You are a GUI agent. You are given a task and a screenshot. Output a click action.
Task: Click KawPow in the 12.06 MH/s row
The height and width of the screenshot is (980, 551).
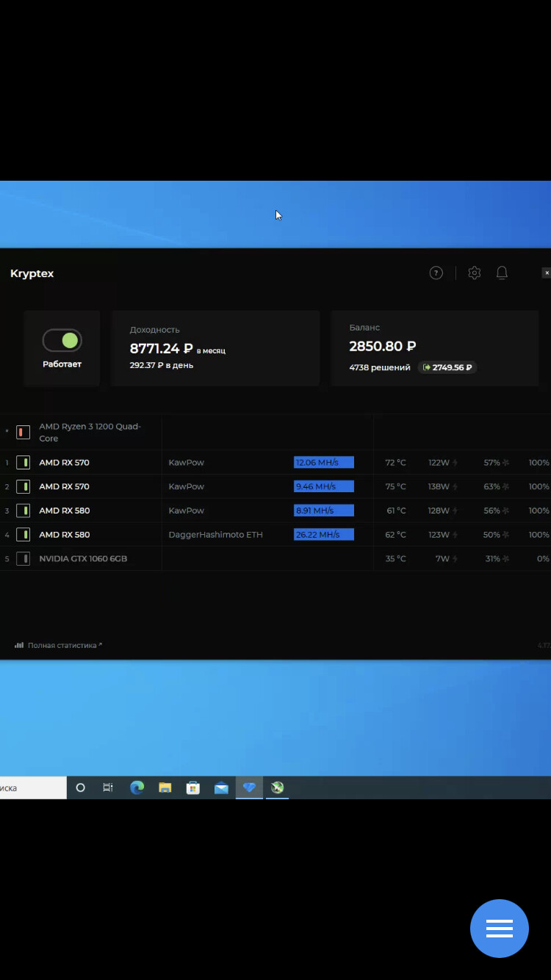(x=186, y=463)
